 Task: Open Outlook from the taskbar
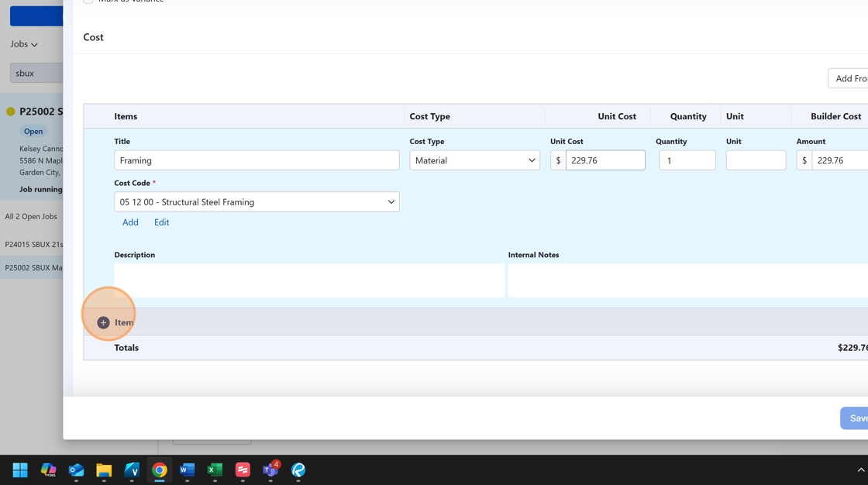(76, 470)
